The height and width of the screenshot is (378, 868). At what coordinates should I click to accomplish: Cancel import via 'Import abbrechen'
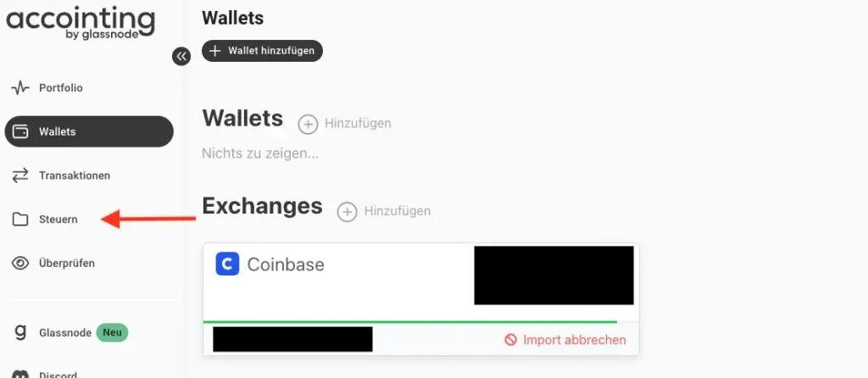(x=565, y=340)
